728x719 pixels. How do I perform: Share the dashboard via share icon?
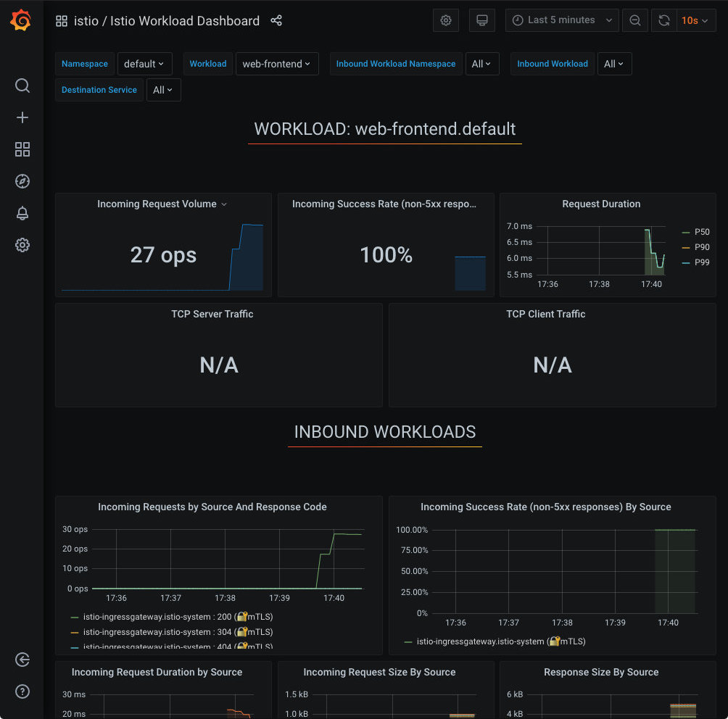coord(276,21)
